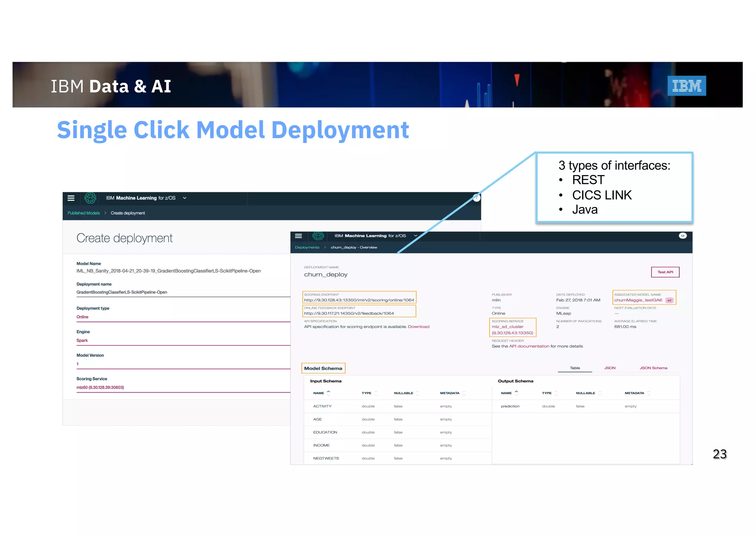
Task: Click brain logo icon in churn_deploy overview window
Action: (318, 236)
